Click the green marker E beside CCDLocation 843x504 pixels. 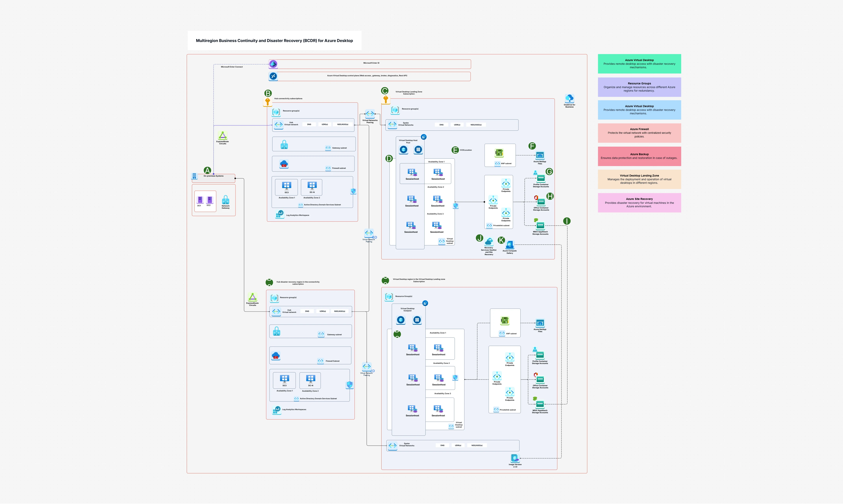455,150
